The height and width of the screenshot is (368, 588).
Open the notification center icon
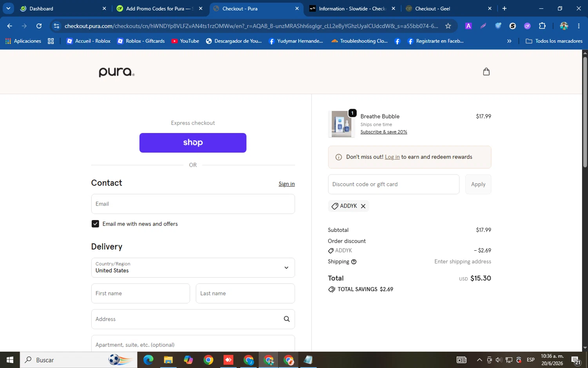[x=576, y=360]
